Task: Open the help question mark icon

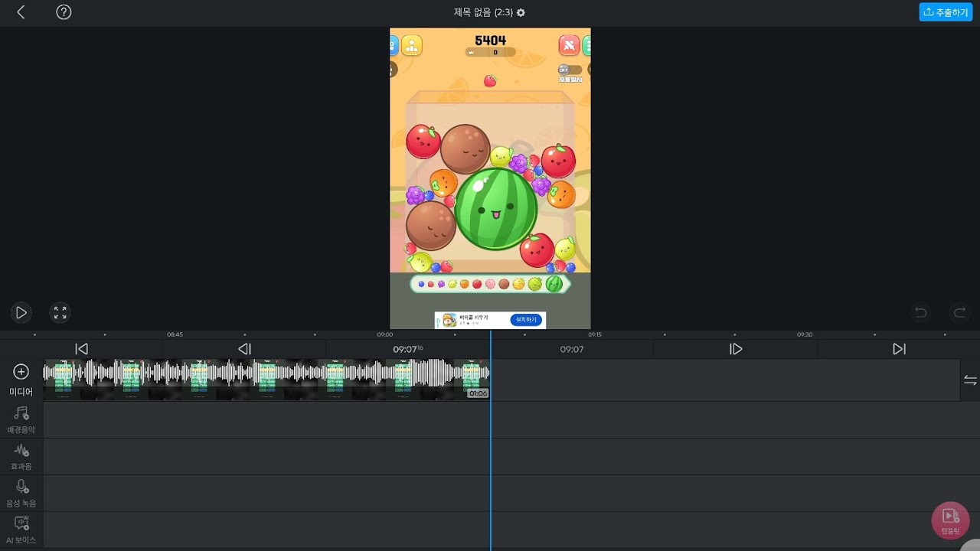Action: 64,12
